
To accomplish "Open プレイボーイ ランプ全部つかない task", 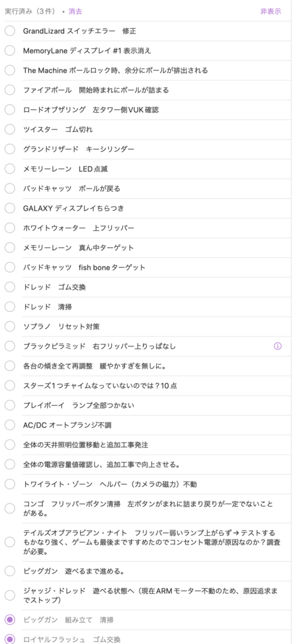I will pos(78,406).
